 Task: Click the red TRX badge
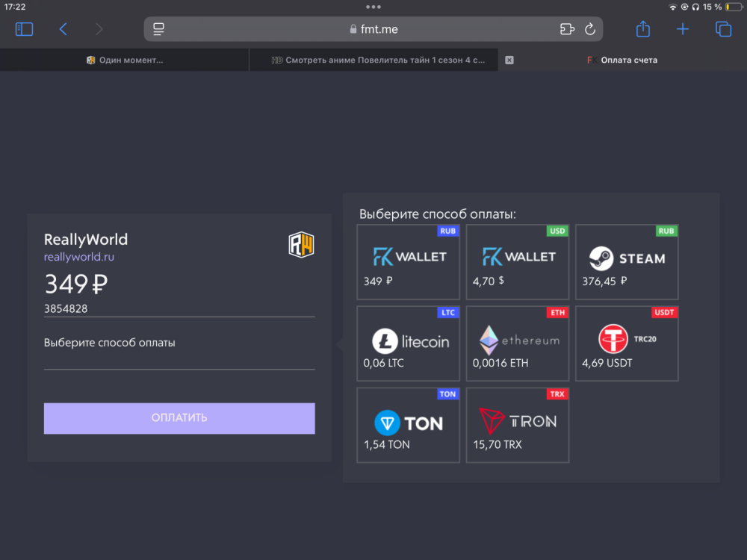557,393
